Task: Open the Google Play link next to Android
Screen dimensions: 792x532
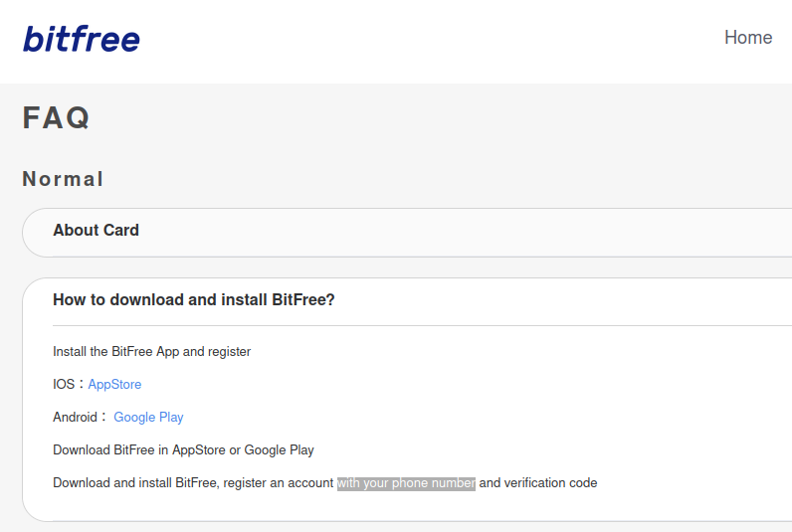Action: 148,418
